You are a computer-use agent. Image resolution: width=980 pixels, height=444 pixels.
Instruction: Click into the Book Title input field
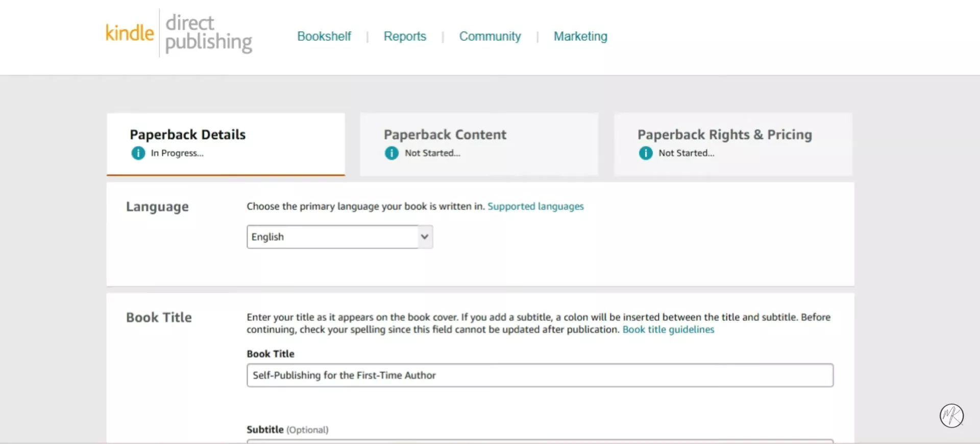coord(540,375)
